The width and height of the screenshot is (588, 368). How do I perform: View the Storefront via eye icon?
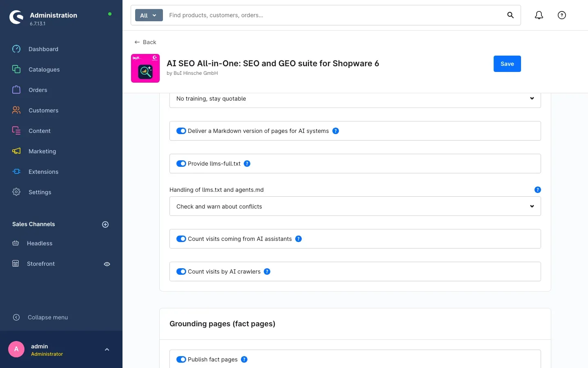[107, 264]
